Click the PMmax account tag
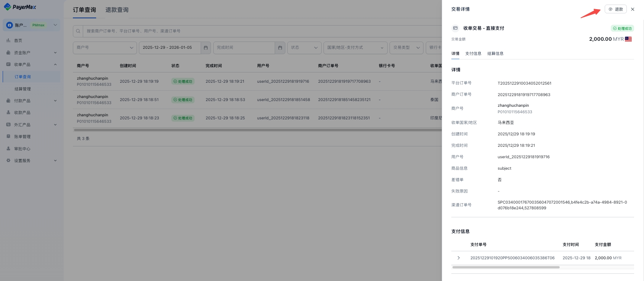Viewport: 644px width, 281px height. click(39, 25)
